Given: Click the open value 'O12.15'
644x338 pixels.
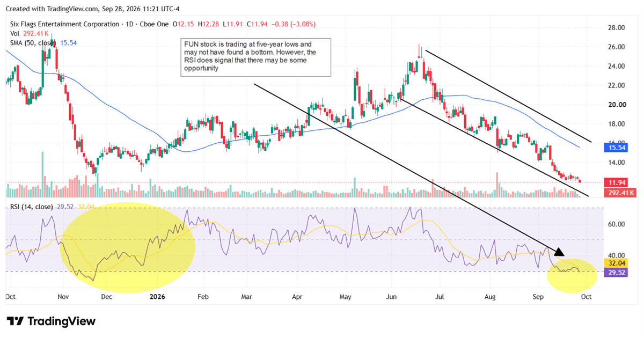Looking at the screenshot, I should (x=184, y=24).
